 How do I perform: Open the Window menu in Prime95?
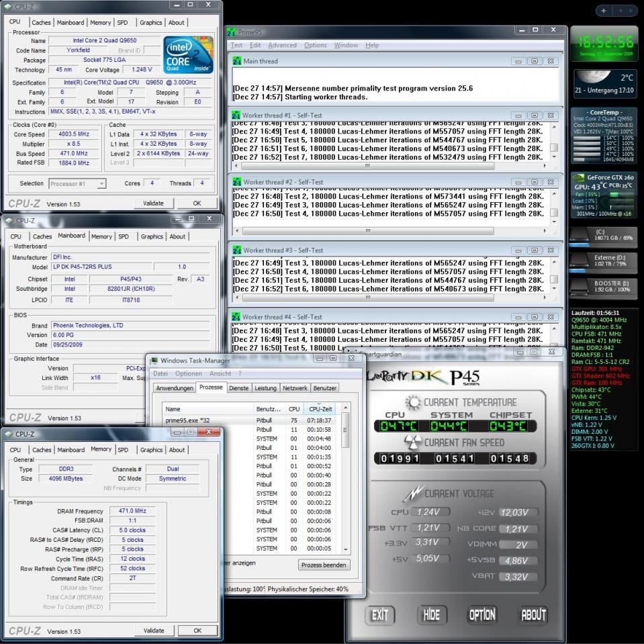[x=346, y=45]
